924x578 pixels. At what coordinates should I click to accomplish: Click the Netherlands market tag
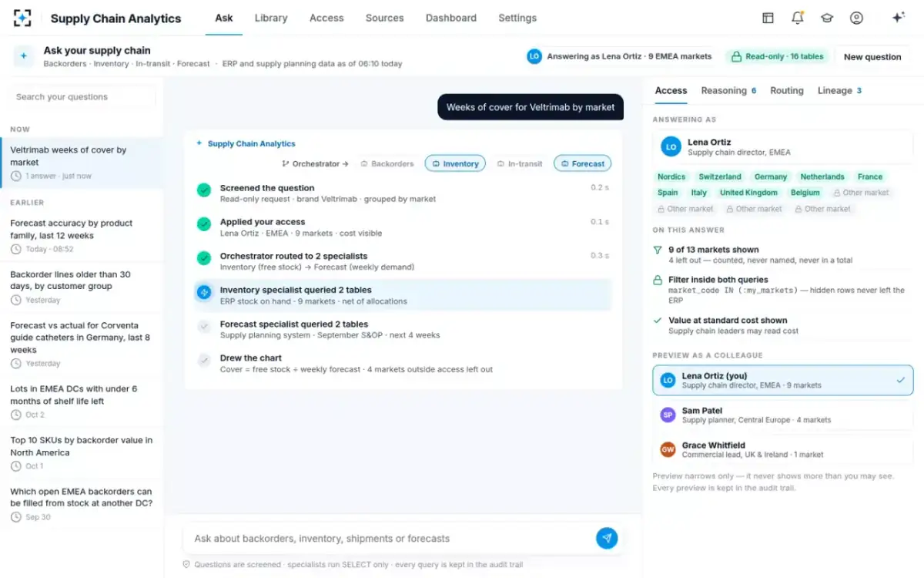tap(822, 176)
